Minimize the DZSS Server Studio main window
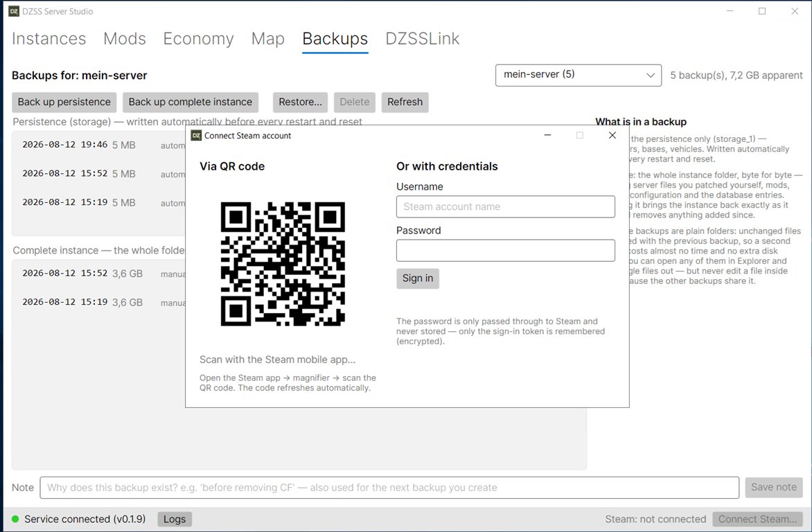The width and height of the screenshot is (812, 532). pyautogui.click(x=730, y=11)
